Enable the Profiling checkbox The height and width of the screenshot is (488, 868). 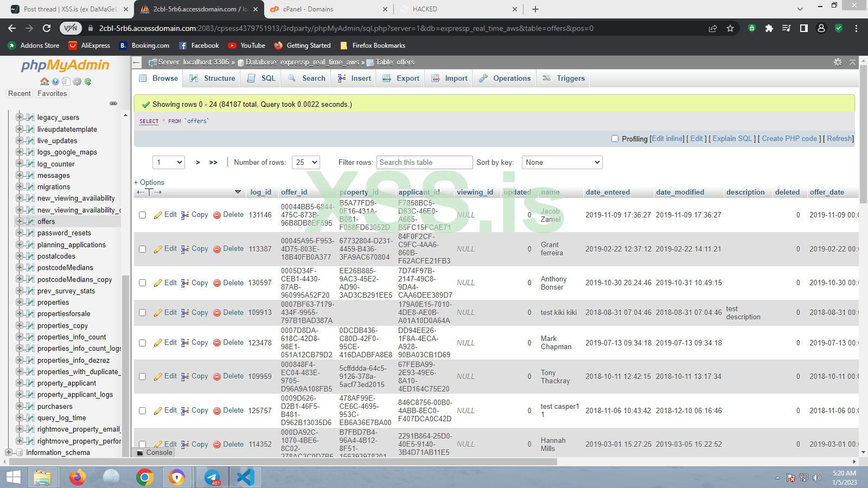coord(615,139)
